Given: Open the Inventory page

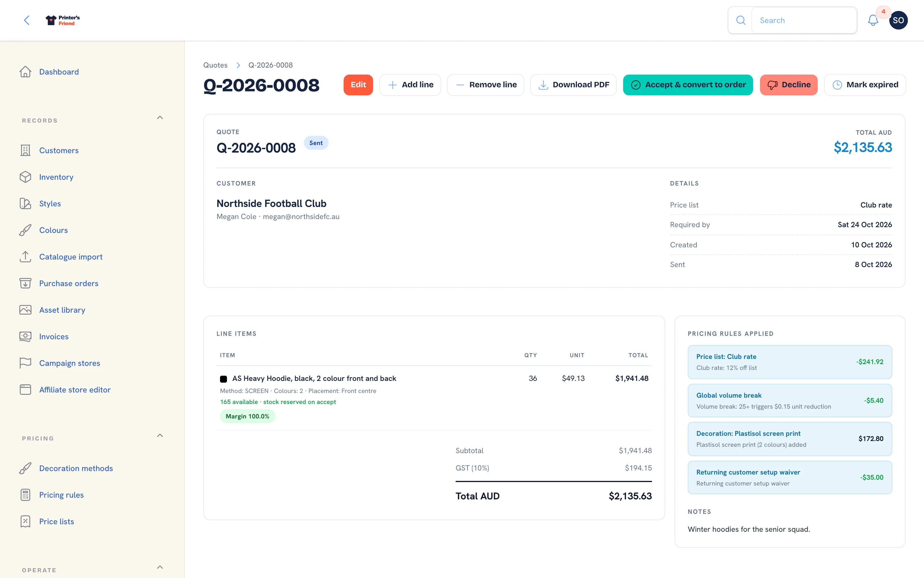Looking at the screenshot, I should coord(56,177).
